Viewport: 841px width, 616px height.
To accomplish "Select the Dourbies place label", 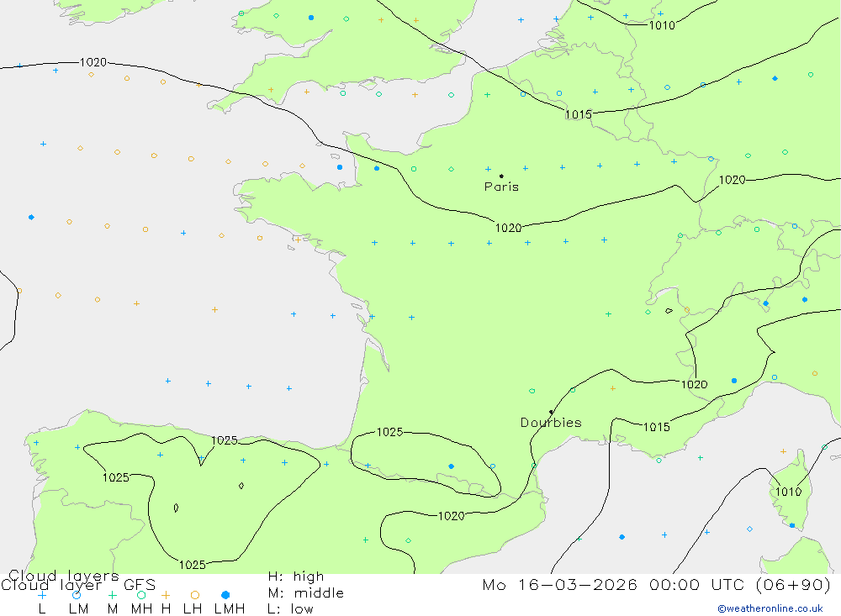I will tap(551, 423).
